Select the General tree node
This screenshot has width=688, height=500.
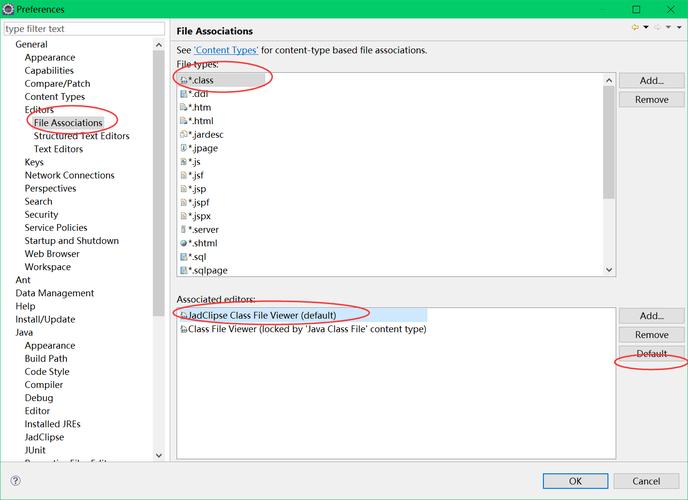pos(31,44)
